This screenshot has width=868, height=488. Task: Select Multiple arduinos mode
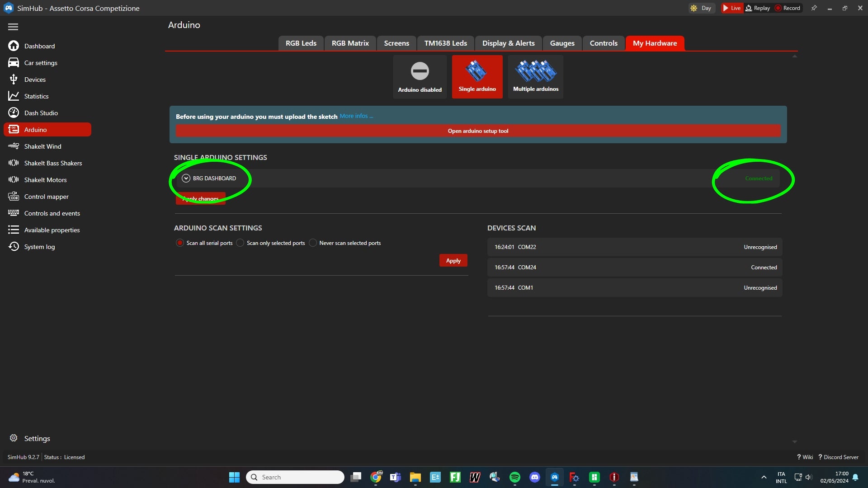point(536,77)
